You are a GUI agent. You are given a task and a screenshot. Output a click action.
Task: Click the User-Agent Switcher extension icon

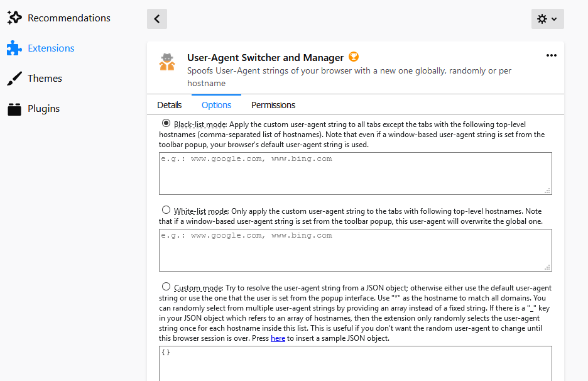(x=167, y=62)
